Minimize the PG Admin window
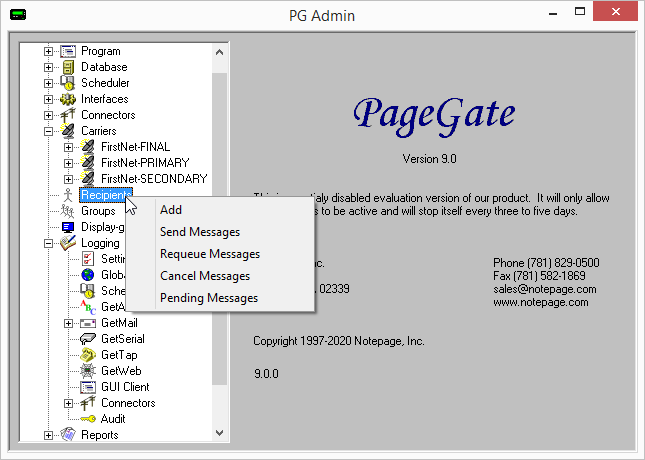 click(x=553, y=12)
